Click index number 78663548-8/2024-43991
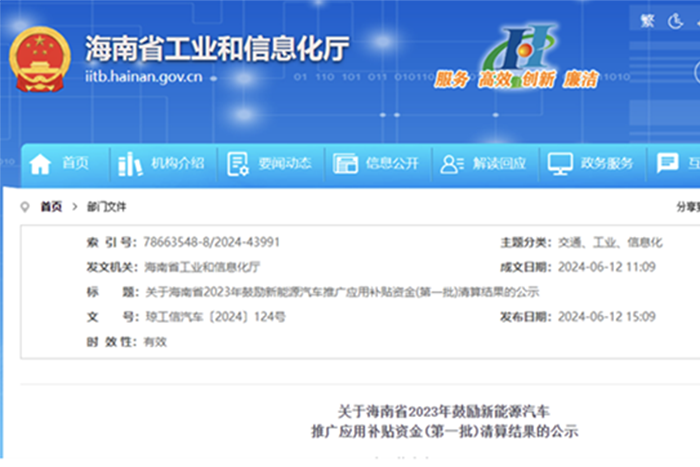Image resolution: width=700 pixels, height=467 pixels. (212, 242)
